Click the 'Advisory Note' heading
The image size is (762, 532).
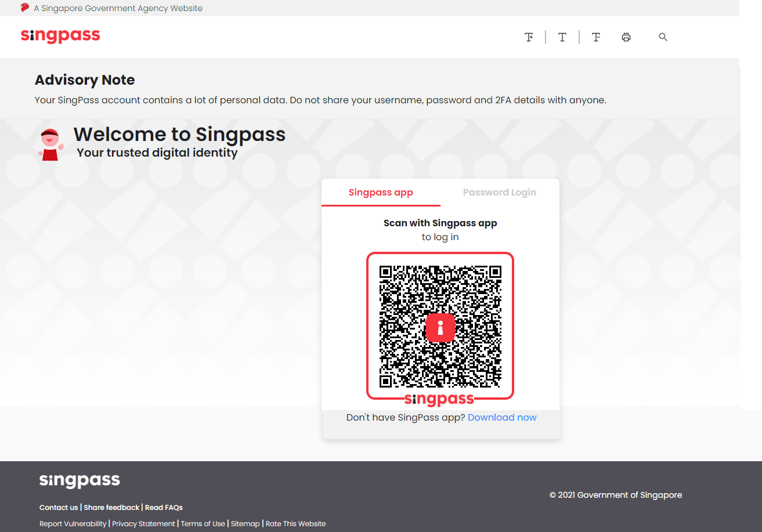pos(85,80)
